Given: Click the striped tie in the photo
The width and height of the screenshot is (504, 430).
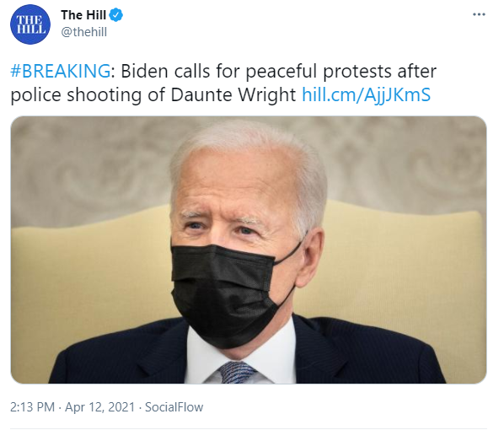Looking at the screenshot, I should coord(238,373).
